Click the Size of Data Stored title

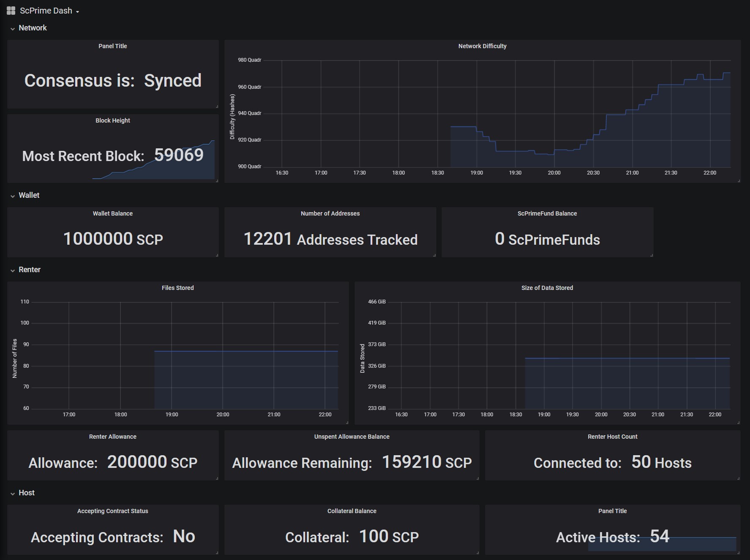tap(547, 288)
